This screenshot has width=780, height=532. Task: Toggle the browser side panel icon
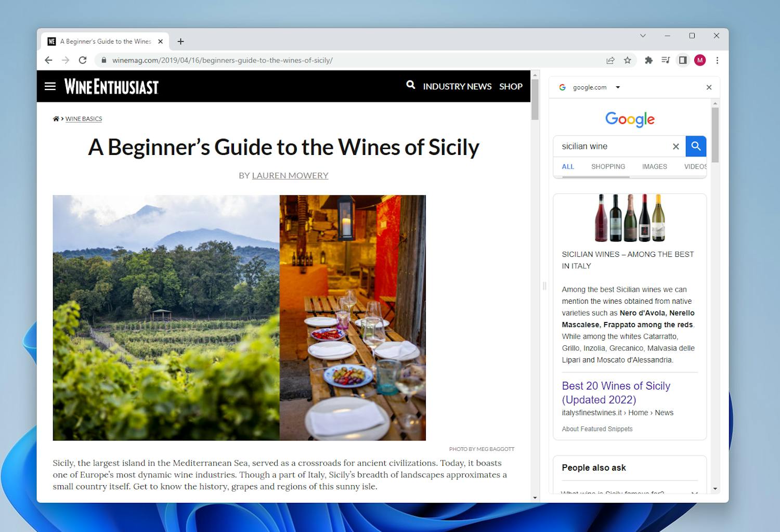(x=683, y=60)
